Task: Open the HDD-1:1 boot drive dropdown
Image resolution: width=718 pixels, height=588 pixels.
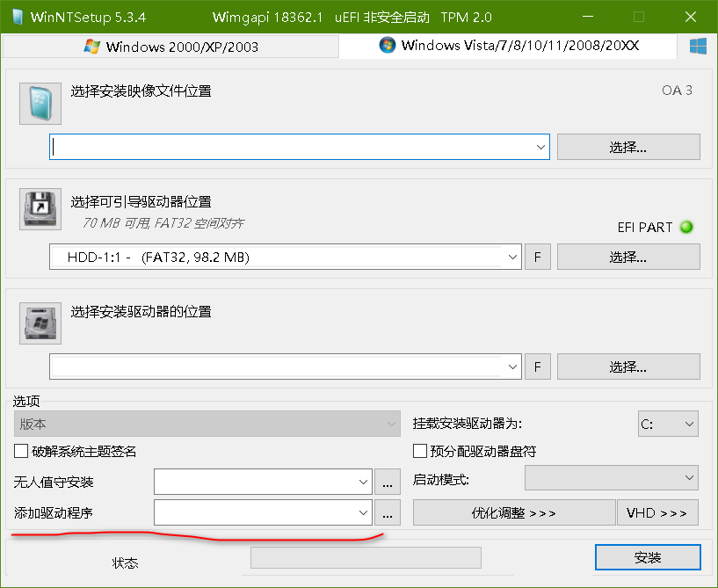Action: tap(513, 258)
